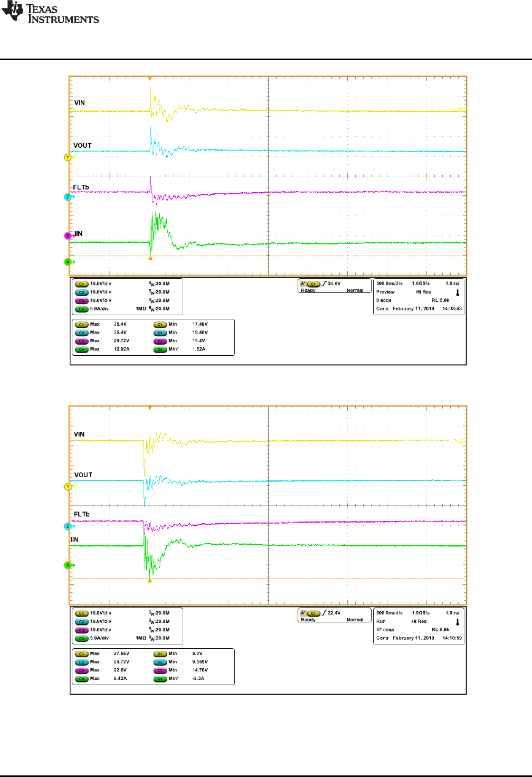
Task: Click the Texas Instruments logo
Action: click(x=50, y=13)
